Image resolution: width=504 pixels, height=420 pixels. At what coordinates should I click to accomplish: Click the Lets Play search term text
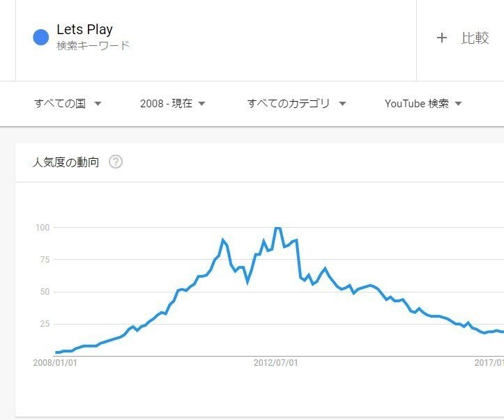tap(84, 29)
